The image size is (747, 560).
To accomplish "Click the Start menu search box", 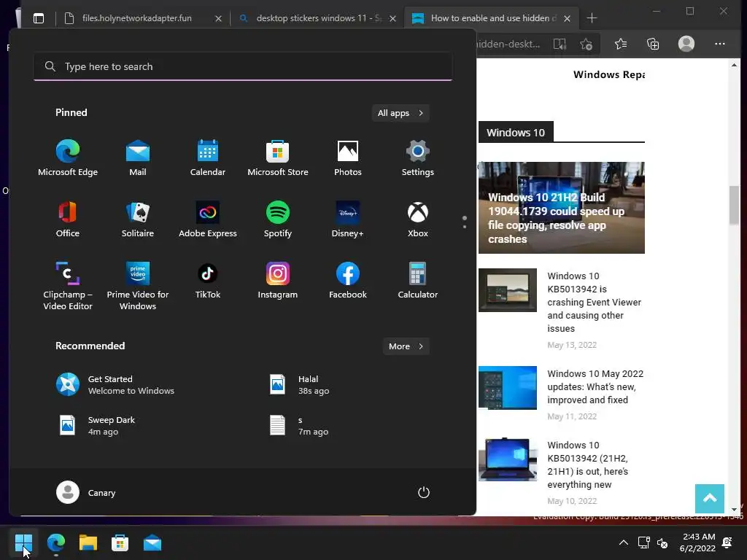I will 243,66.
